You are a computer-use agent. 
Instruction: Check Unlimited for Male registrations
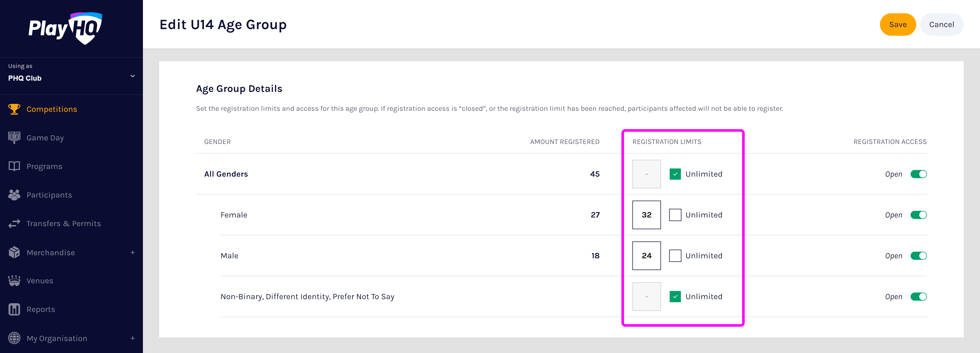coord(675,255)
